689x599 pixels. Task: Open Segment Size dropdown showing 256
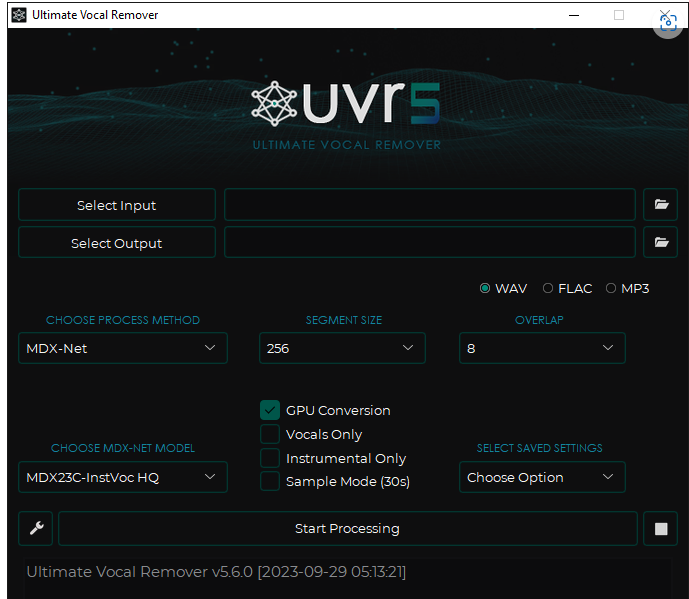342,348
